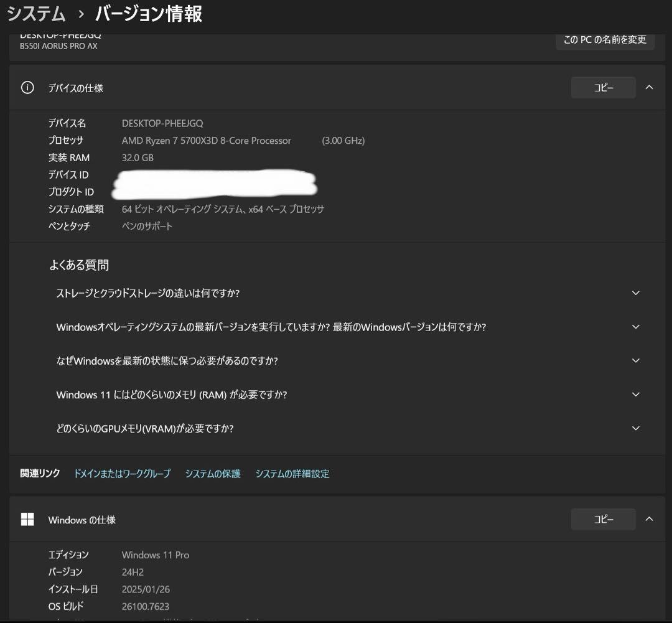
Task: Click the Windows logo icon beside Windows の仕様
Action: tap(28, 520)
